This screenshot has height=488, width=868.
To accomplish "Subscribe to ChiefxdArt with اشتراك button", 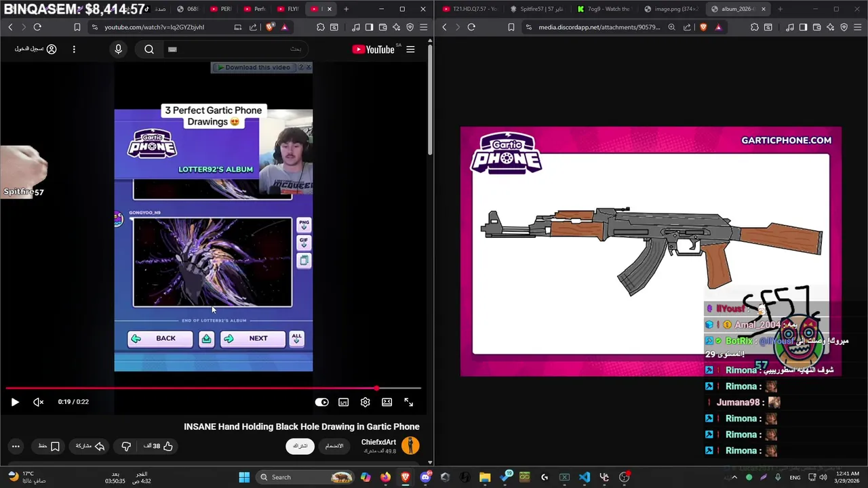I will (x=300, y=446).
